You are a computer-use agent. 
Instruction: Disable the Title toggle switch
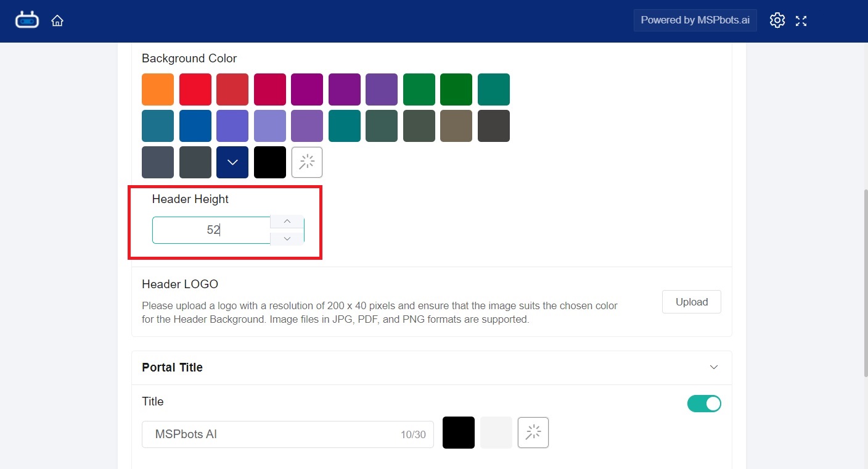point(704,403)
